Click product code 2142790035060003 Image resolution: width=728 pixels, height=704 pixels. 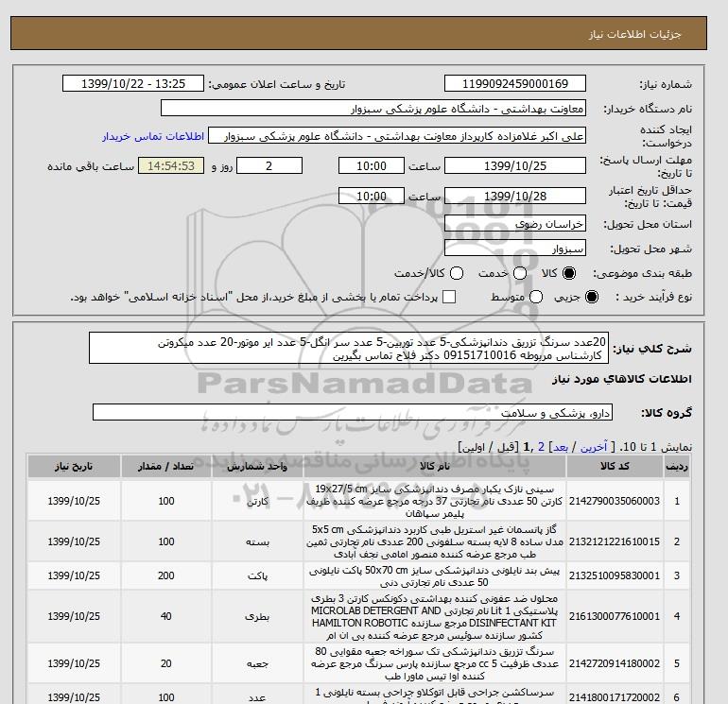click(x=615, y=501)
